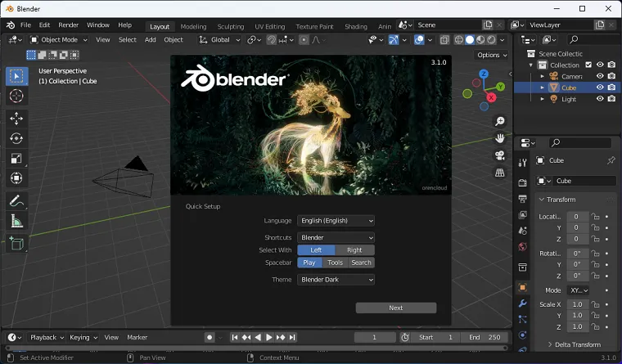Screen dimensions: 622x364
Task: Open the Global orientation dropdown
Action: (220, 39)
